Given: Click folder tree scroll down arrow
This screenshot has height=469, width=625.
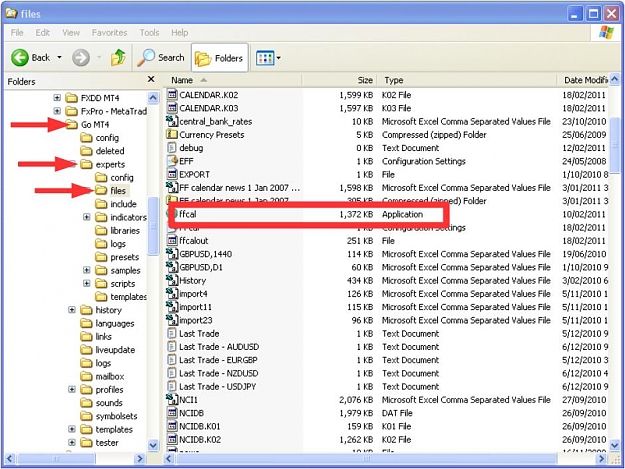Looking at the screenshot, I should pyautogui.click(x=153, y=445).
